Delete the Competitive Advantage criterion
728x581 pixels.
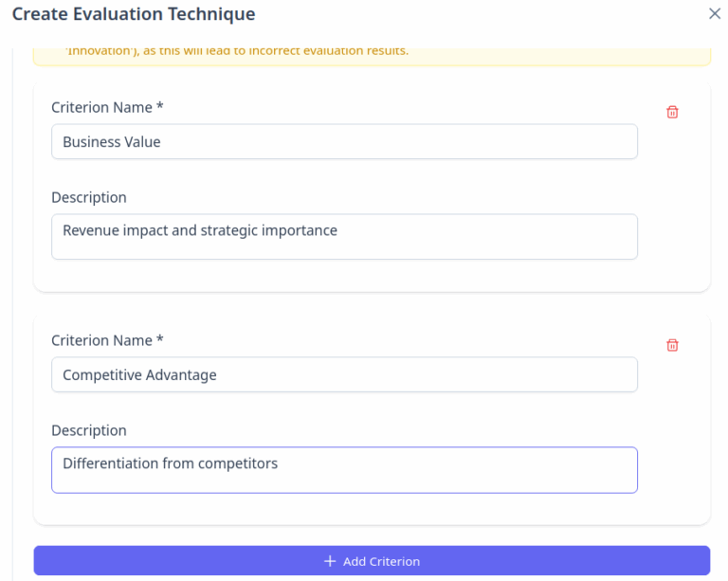[x=672, y=345]
